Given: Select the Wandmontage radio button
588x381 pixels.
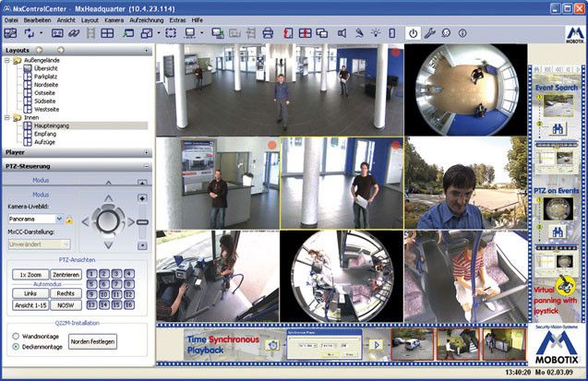Looking at the screenshot, I should (16, 336).
